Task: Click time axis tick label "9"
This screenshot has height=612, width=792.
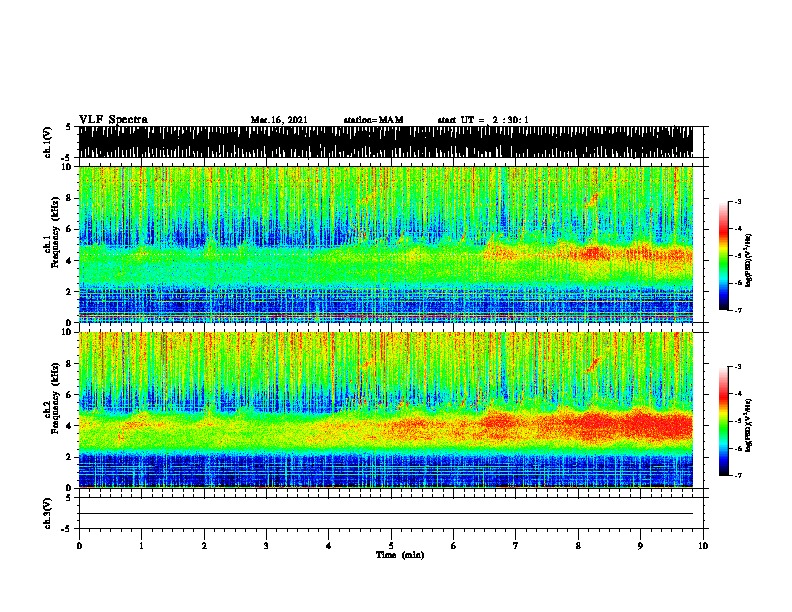Action: tap(640, 545)
